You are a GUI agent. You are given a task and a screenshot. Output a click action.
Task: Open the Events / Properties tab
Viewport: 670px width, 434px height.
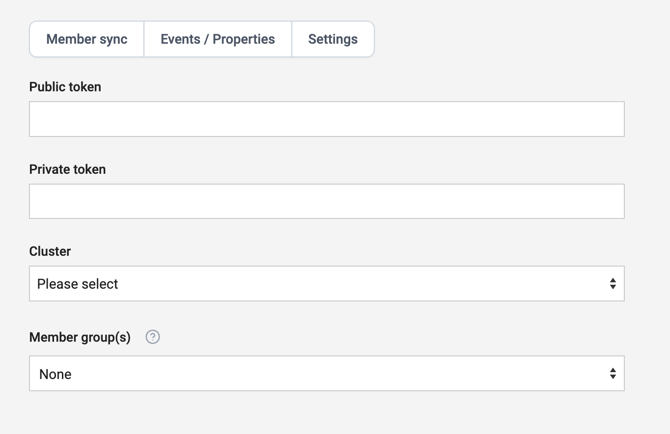218,39
